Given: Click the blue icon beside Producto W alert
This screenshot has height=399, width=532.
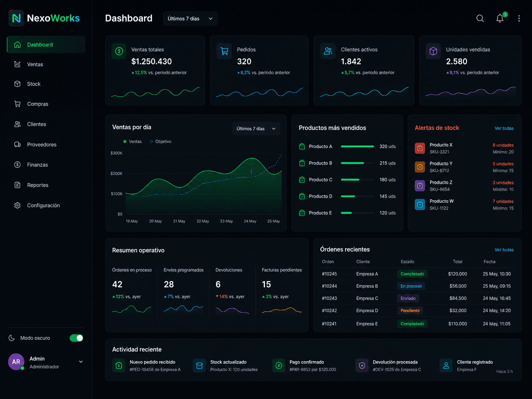Looking at the screenshot, I should click(x=420, y=204).
